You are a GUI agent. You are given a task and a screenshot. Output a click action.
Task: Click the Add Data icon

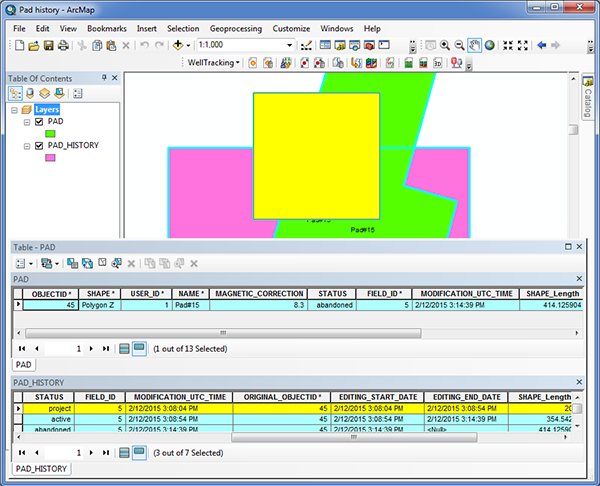[178, 45]
